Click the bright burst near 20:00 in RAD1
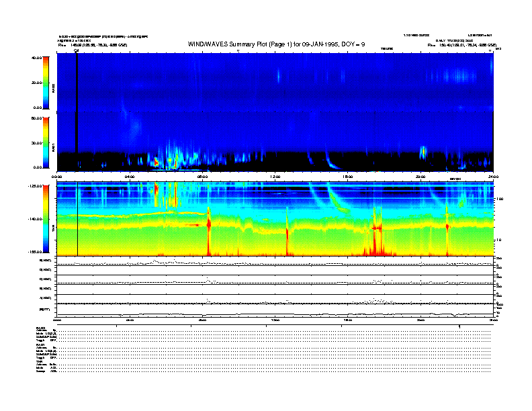The width and height of the screenshot is (532, 411). [423, 152]
